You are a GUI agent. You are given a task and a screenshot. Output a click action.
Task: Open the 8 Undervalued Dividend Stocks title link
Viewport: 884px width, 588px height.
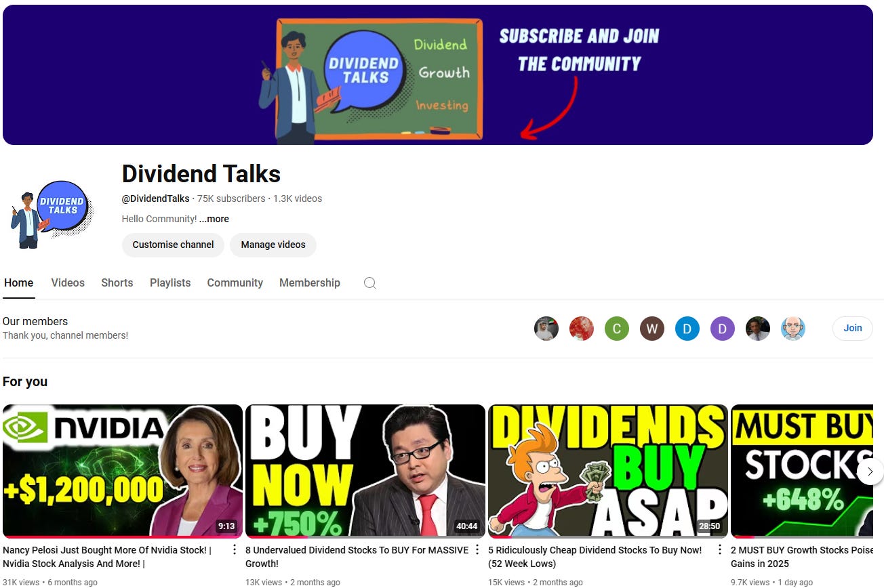point(357,557)
